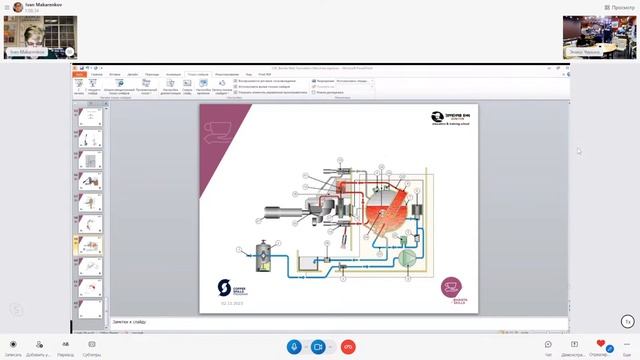Start recording with Записать button
The height and width of the screenshot is (360, 640).
click(x=13, y=348)
